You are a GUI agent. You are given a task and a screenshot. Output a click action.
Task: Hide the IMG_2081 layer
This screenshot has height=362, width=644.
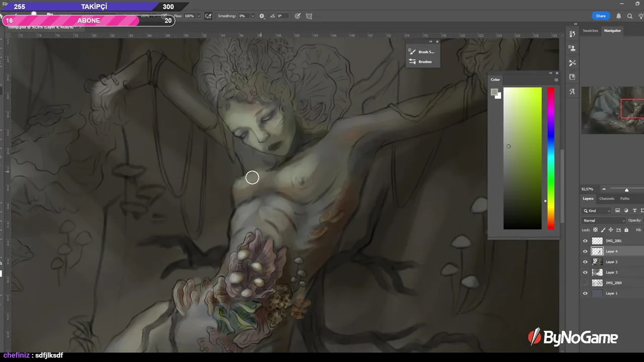click(585, 241)
